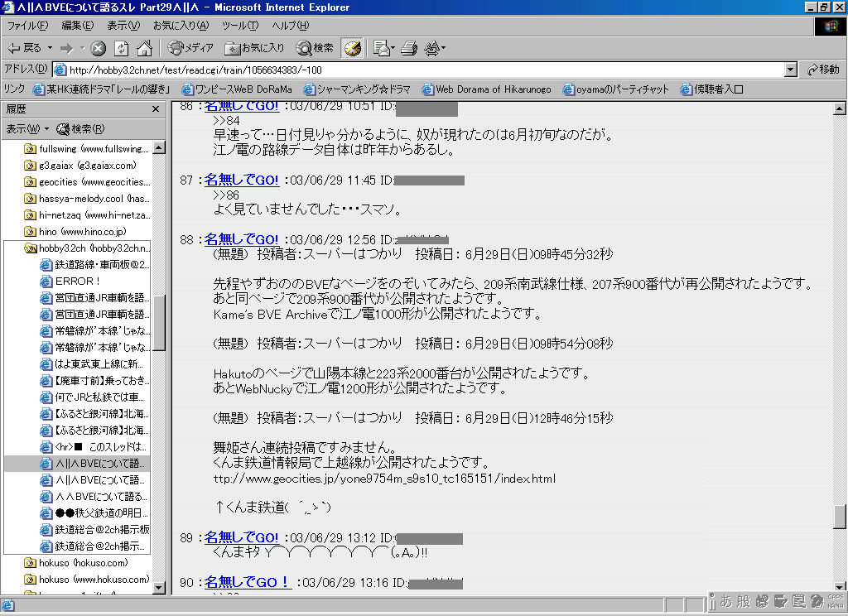Close the 履歴 history sidebar
The width and height of the screenshot is (848, 616).
(x=156, y=109)
